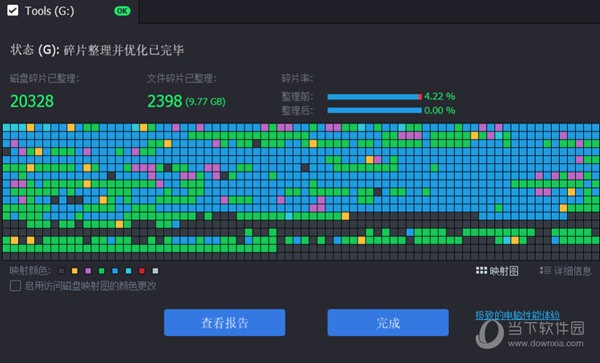Click the 2398 file fragments value

point(165,101)
